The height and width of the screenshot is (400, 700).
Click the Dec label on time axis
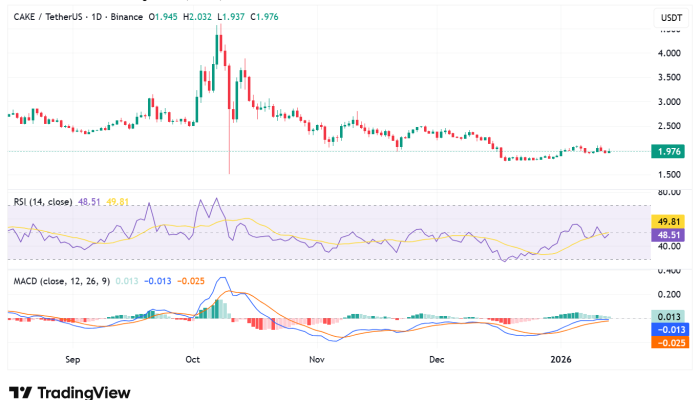tap(437, 357)
